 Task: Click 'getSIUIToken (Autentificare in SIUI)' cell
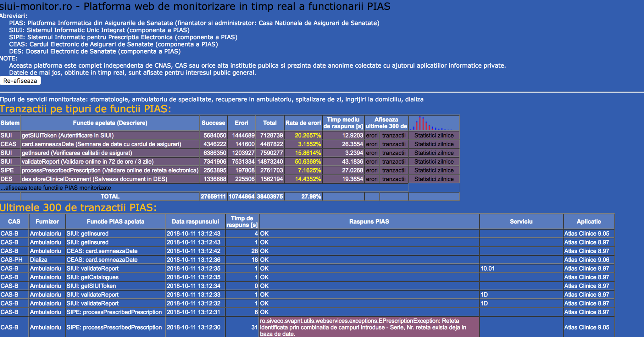pos(110,136)
